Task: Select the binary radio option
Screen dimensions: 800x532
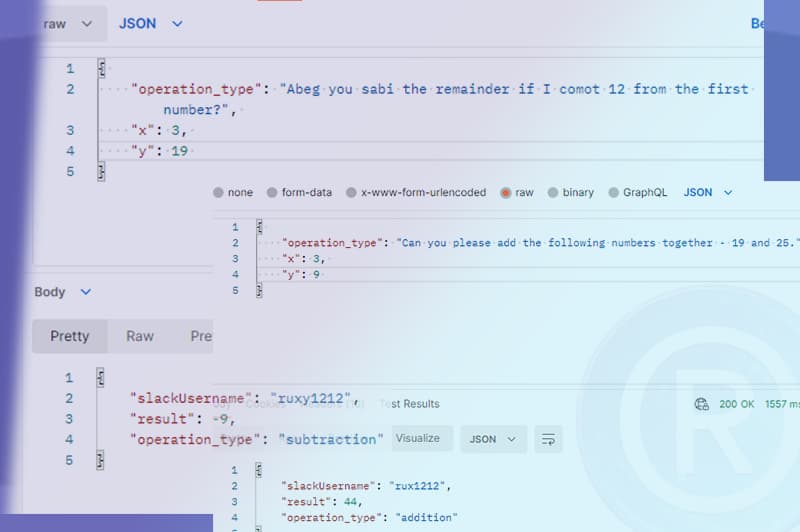Action: 571,192
